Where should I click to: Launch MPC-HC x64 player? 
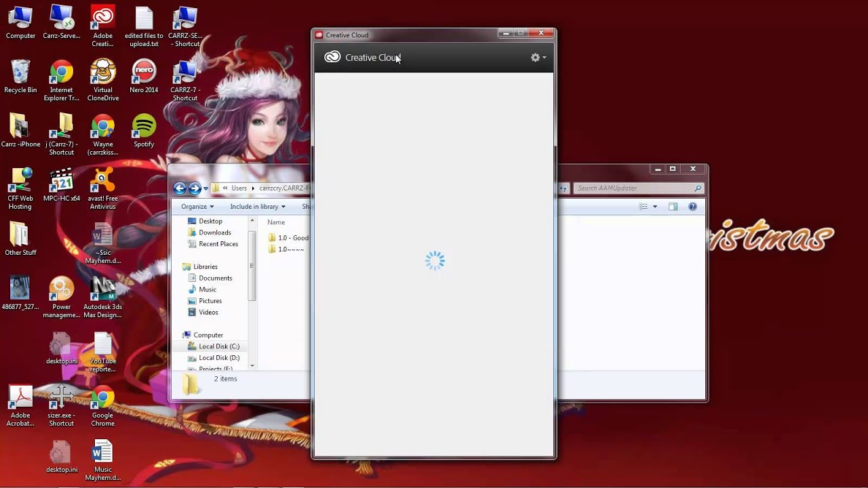(x=61, y=185)
